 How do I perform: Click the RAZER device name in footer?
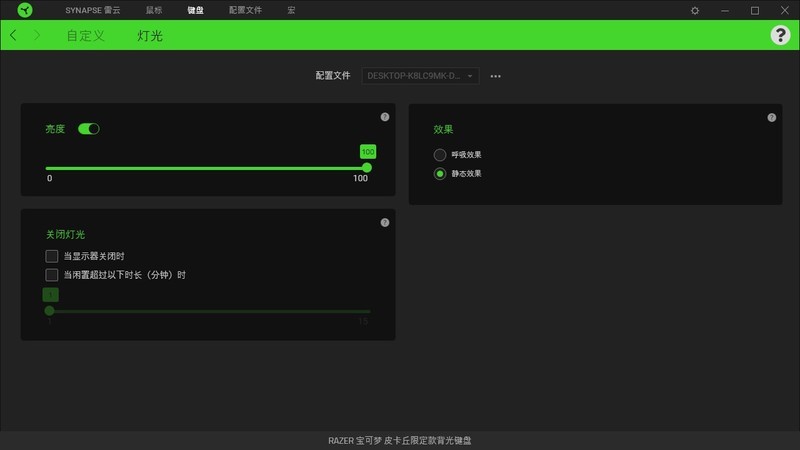(x=400, y=440)
